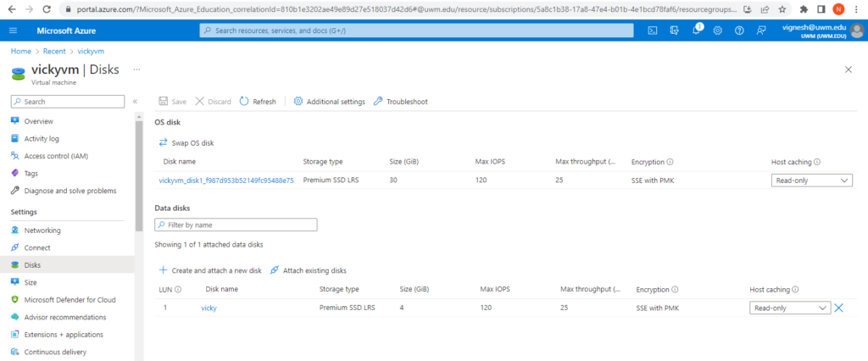
Task: Click the browser address bar URL
Action: pos(406,9)
